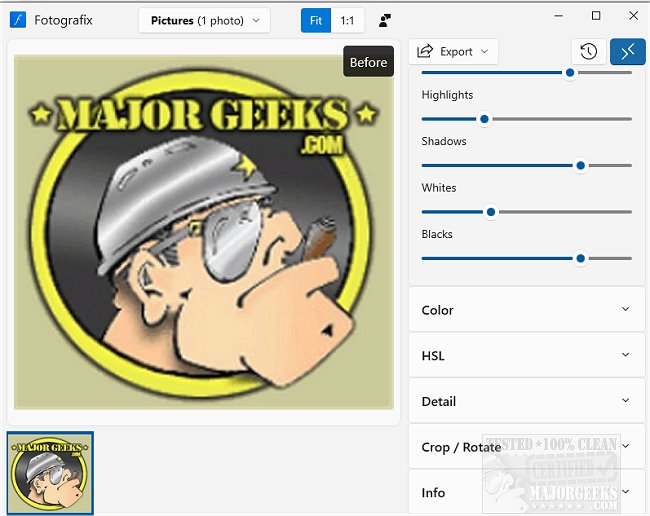
Task: Click the history icon to reset edits
Action: coord(588,52)
